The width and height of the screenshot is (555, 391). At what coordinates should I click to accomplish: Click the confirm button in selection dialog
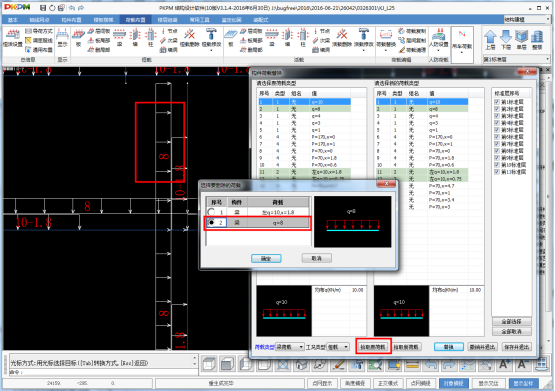click(x=266, y=258)
